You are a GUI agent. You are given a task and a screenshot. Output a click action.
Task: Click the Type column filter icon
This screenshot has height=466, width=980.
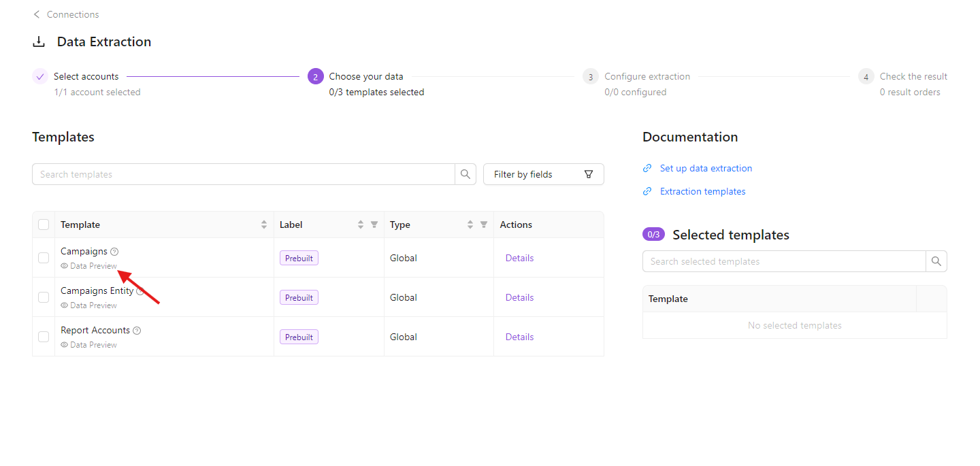[x=484, y=224]
